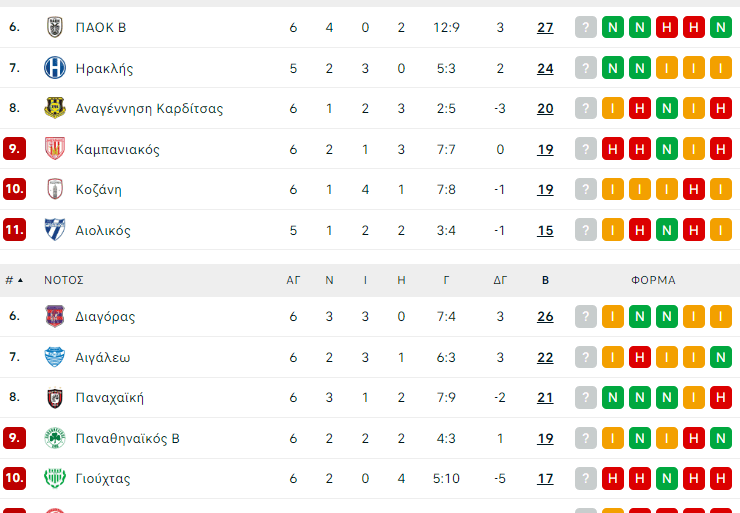Click the Διαγόρας team crest icon
740x513 pixels.
pos(54,316)
